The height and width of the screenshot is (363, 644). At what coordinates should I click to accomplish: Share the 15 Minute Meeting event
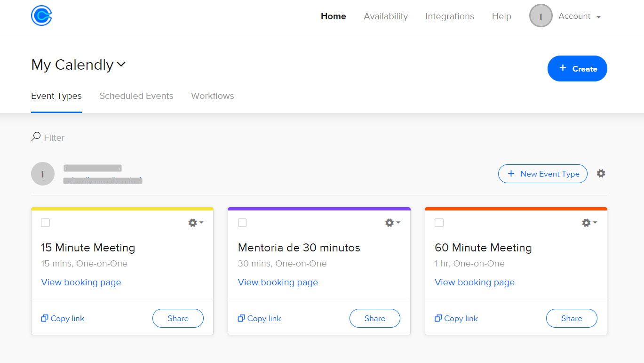pos(178,318)
